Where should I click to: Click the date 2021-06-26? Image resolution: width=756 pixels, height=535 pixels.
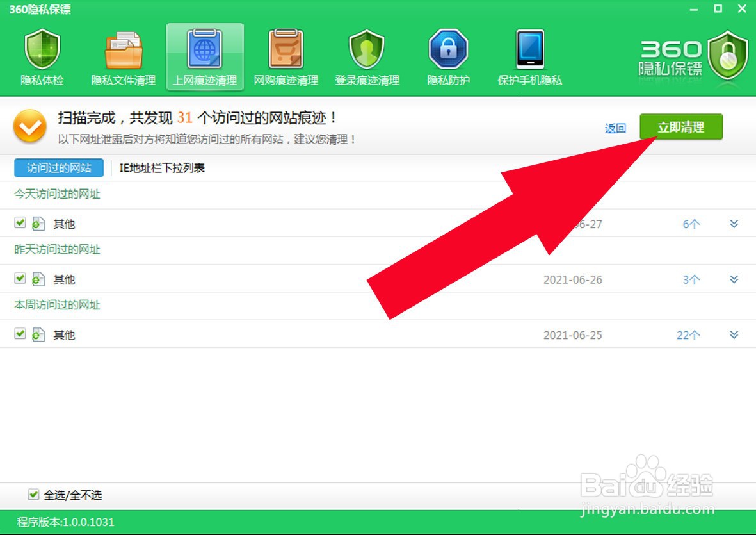click(x=573, y=280)
